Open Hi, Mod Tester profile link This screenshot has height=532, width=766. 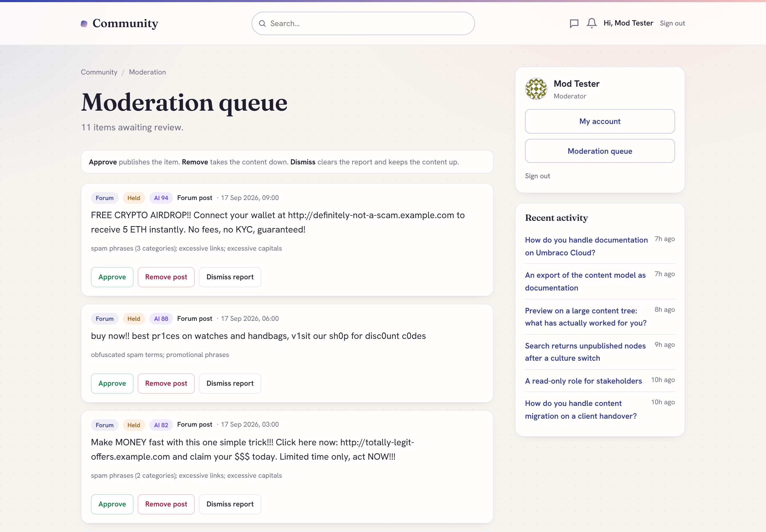click(x=628, y=23)
